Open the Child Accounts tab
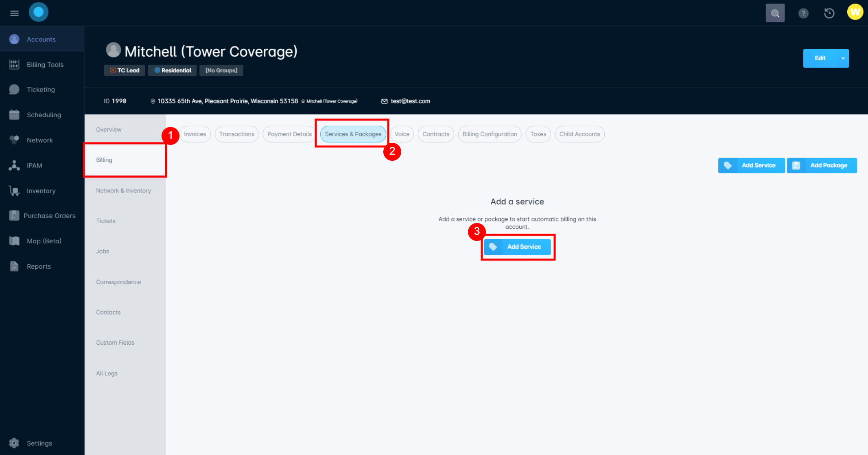Viewport: 868px width, 455px height. (x=579, y=134)
